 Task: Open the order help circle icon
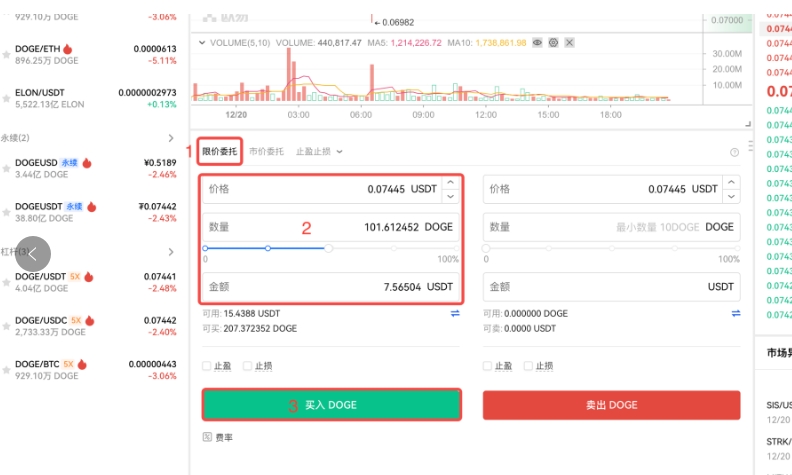click(734, 152)
